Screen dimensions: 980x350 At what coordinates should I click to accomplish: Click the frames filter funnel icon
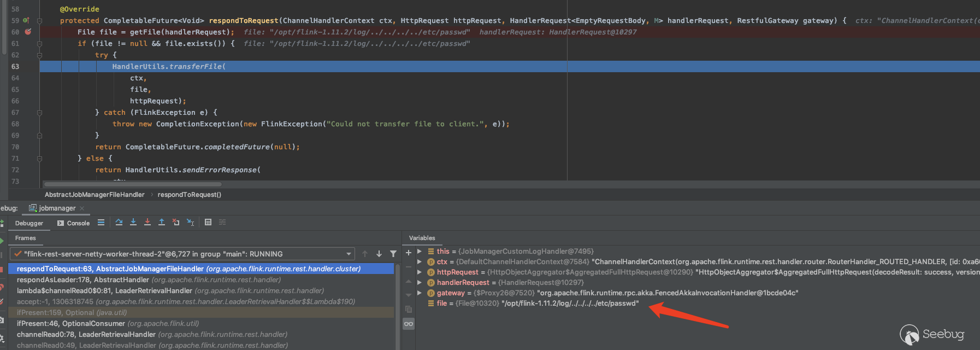[393, 254]
